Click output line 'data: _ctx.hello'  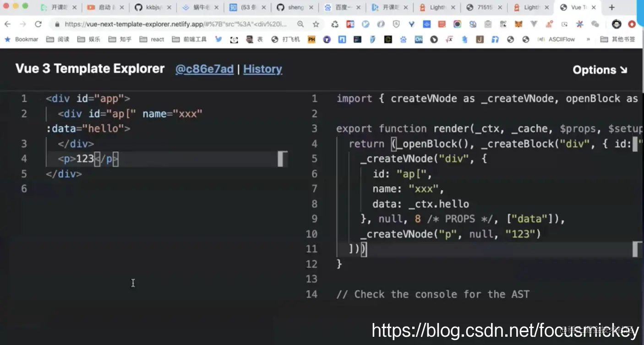coord(420,204)
